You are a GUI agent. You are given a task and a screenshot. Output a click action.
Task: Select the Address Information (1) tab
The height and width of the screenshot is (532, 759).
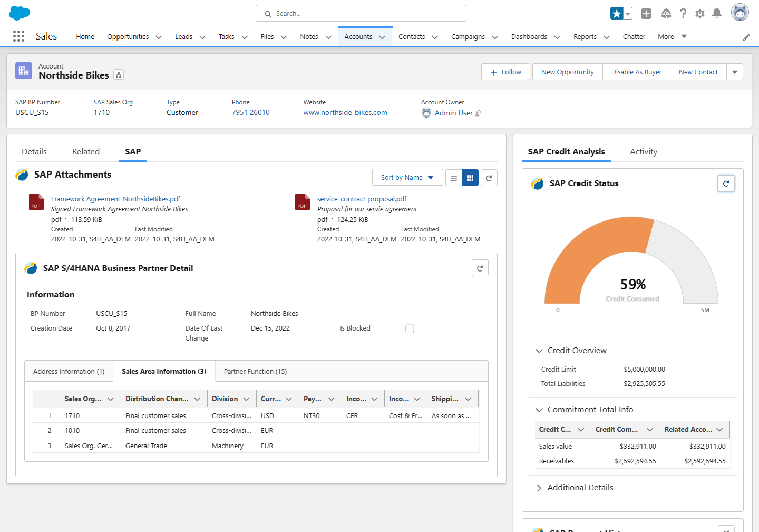point(69,372)
